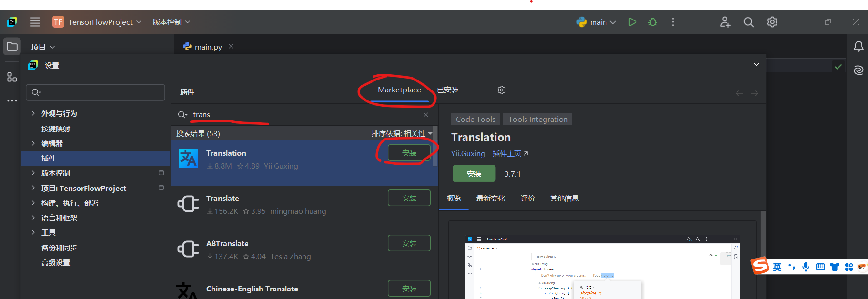The width and height of the screenshot is (868, 299).
Task: Close the Settings dialog
Action: (757, 66)
